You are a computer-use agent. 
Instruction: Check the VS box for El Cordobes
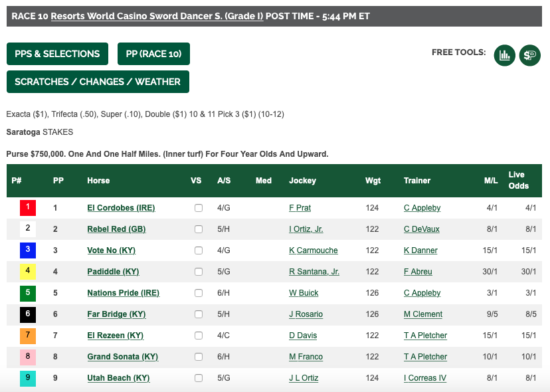199,208
